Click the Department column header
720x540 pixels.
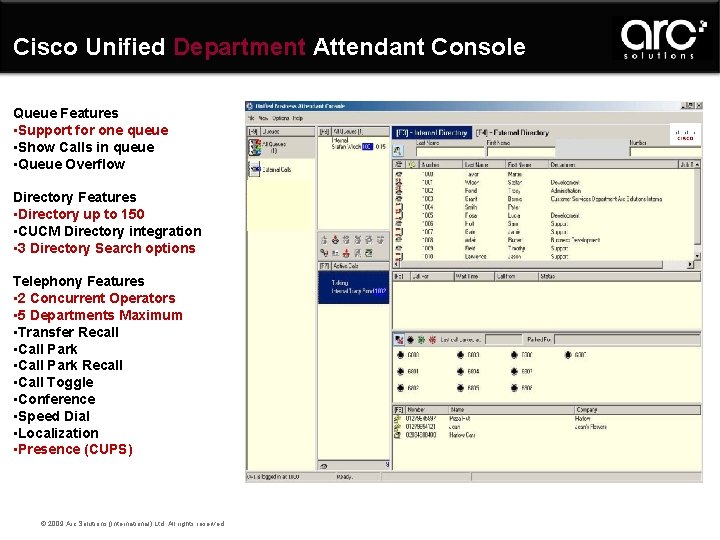[x=613, y=164]
